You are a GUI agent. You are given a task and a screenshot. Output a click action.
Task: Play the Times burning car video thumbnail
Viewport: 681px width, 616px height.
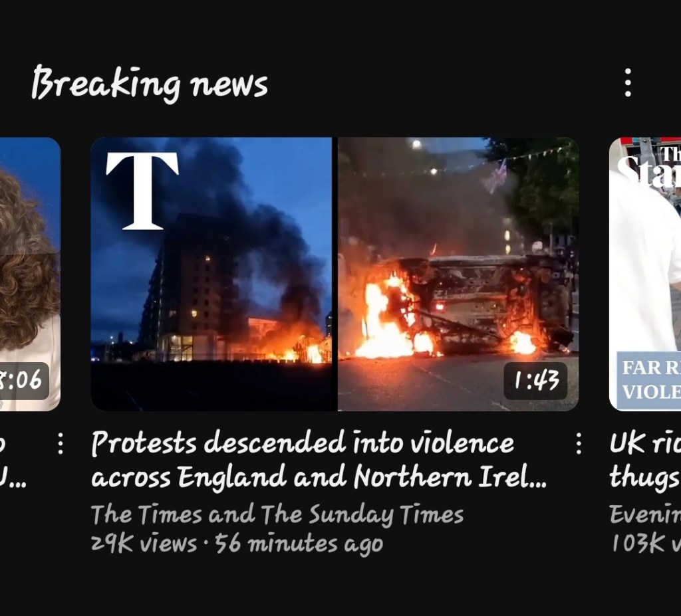tap(335, 274)
